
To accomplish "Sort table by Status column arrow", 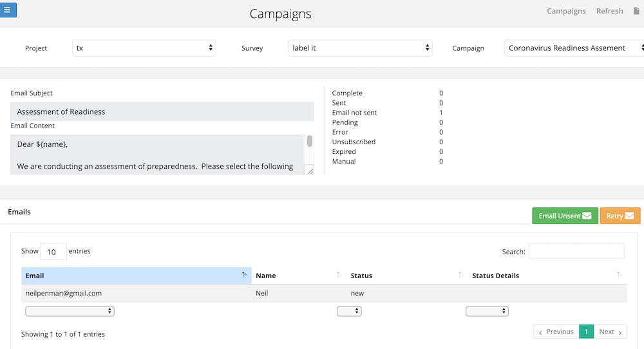I will point(460,275).
